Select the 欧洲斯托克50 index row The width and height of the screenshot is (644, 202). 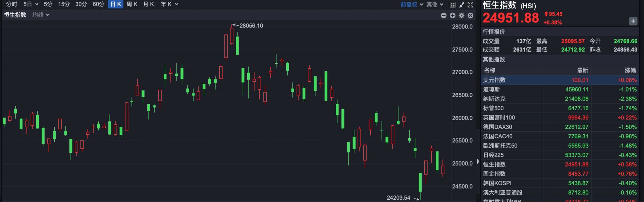coord(560,146)
